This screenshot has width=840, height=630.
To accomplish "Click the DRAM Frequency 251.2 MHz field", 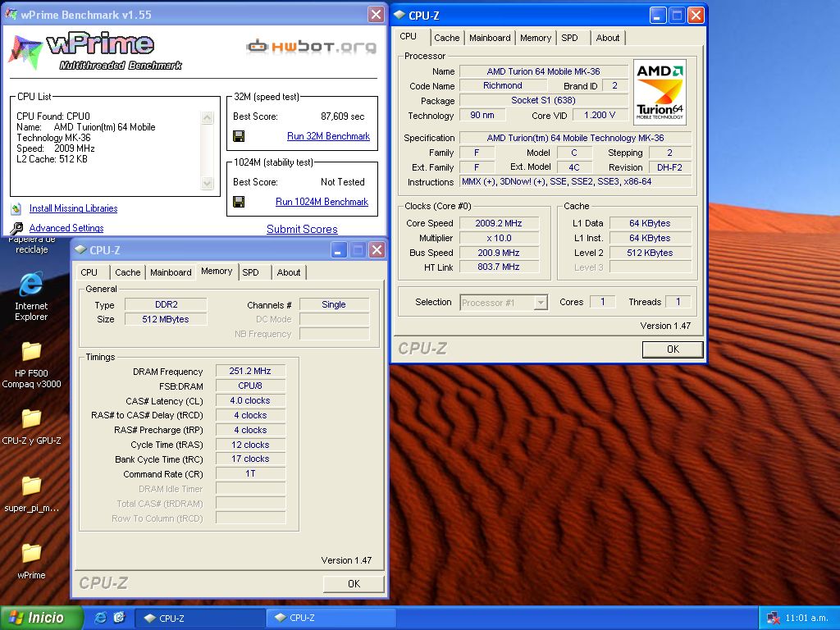I will coord(250,372).
